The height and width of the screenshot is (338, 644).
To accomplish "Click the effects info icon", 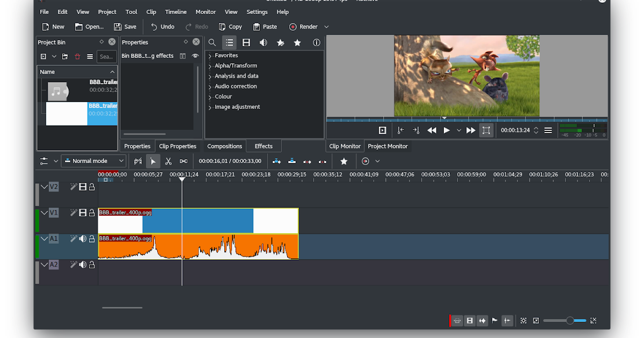I will point(317,42).
